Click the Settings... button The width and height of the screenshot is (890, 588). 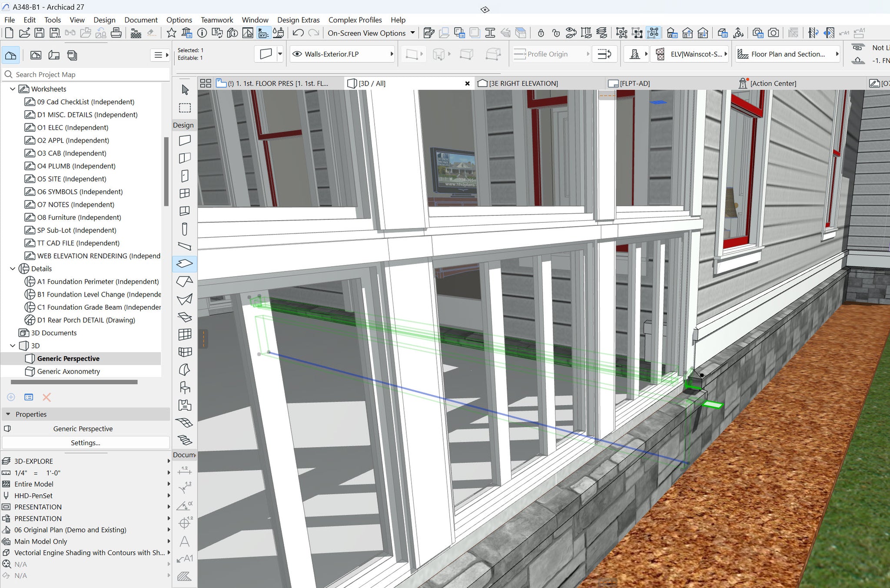click(86, 443)
